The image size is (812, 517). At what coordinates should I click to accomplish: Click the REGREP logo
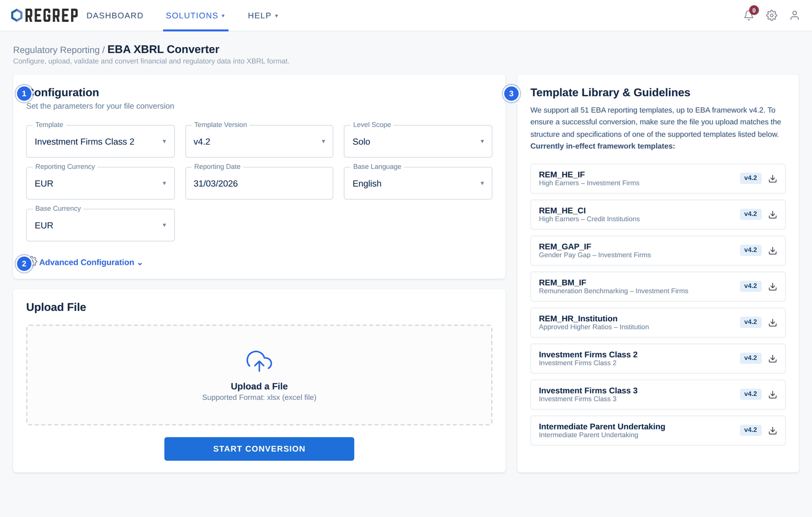tap(45, 16)
